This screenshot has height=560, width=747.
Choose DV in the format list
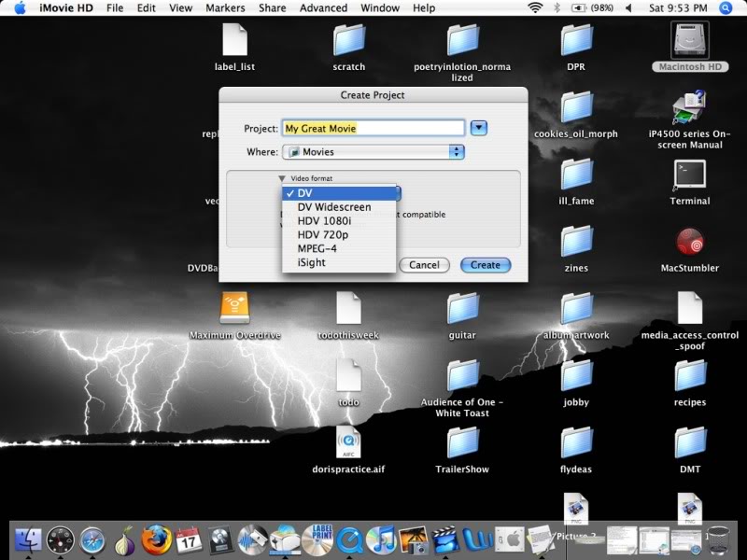339,193
